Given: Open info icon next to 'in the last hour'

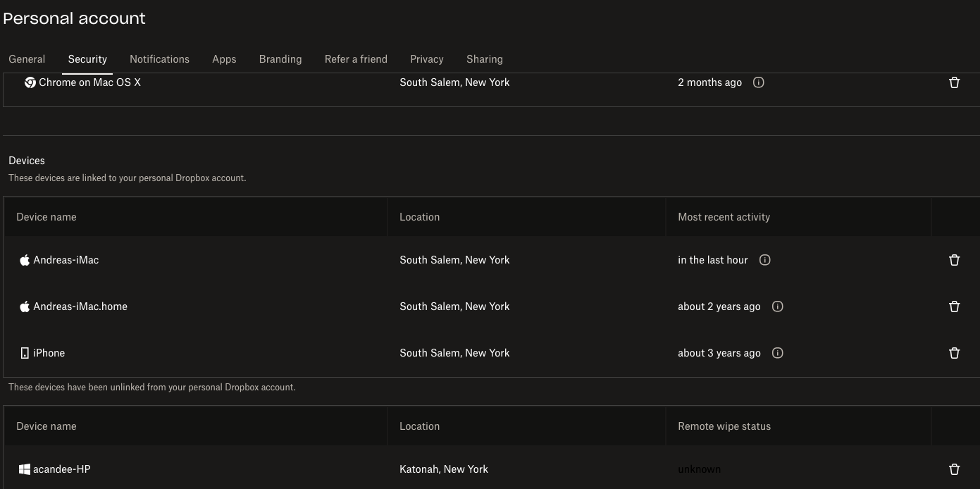Looking at the screenshot, I should click(764, 260).
